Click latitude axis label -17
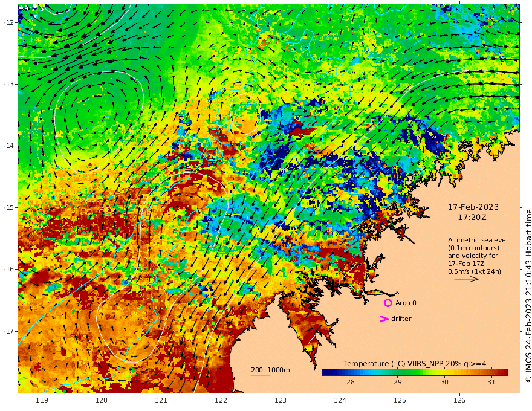 [9, 331]
